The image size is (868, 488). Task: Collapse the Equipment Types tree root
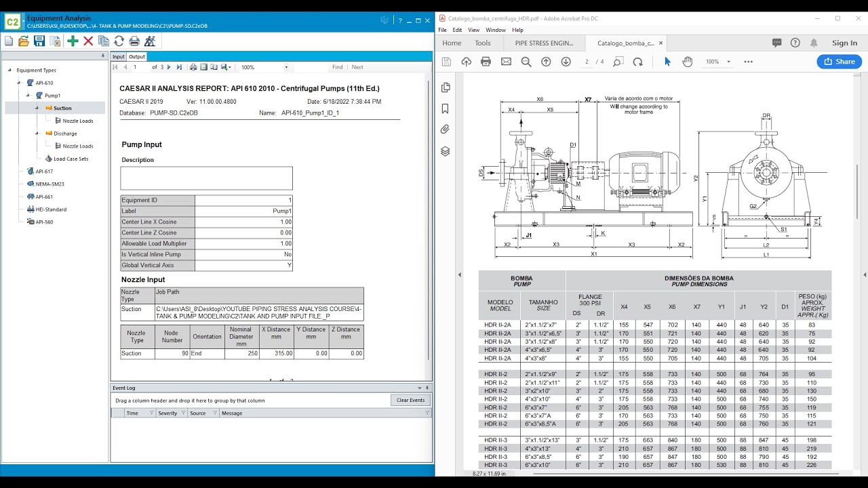click(x=10, y=70)
